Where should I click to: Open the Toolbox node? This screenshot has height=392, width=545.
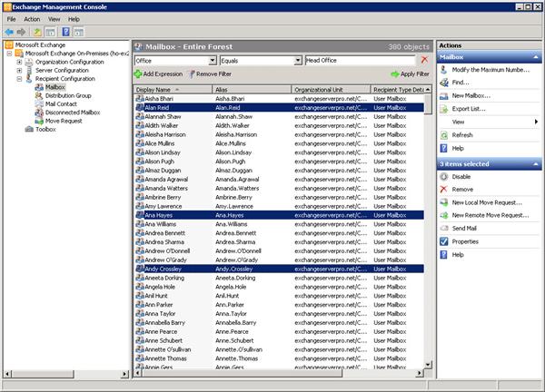[45, 130]
